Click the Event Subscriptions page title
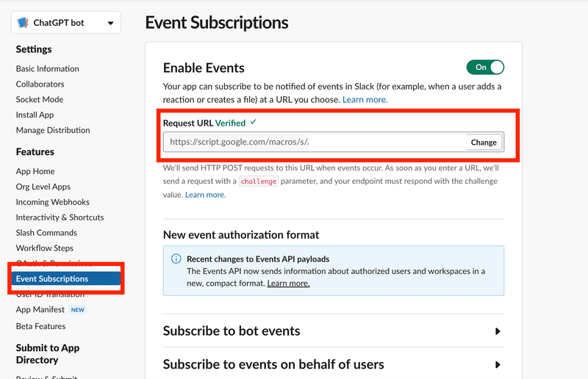Image resolution: width=588 pixels, height=379 pixels. (x=217, y=23)
